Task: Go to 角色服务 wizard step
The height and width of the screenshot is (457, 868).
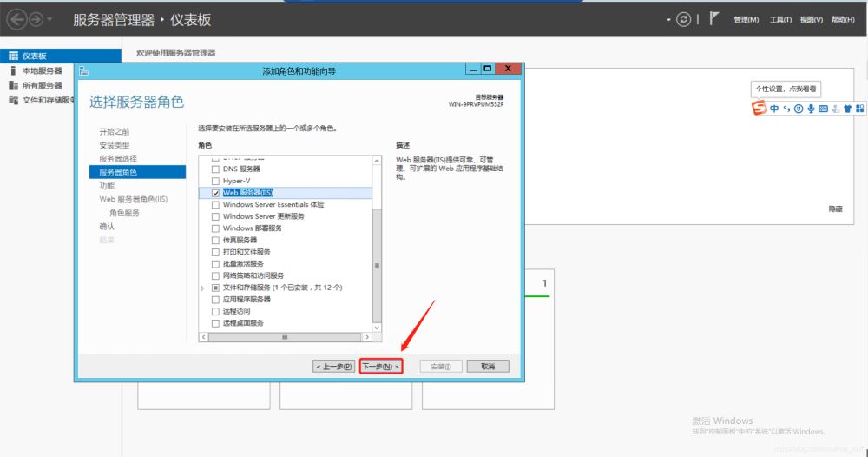Action: (x=124, y=213)
